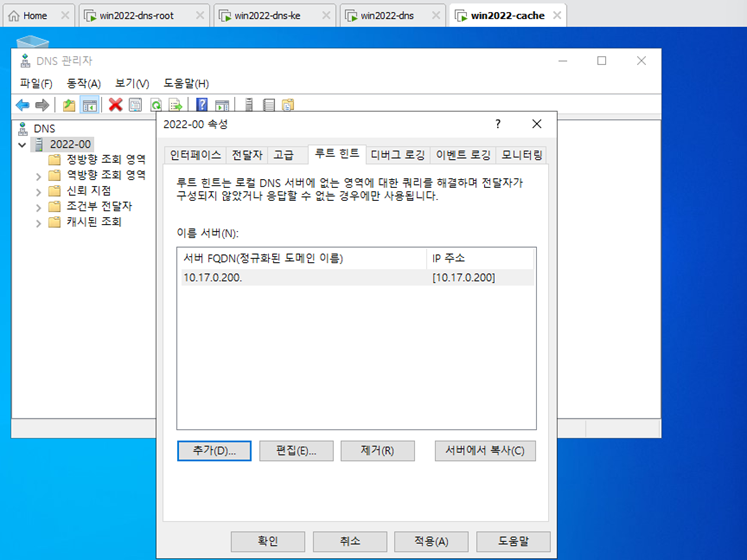This screenshot has width=747, height=560.
Task: Click the red X Delete toolbar icon
Action: [x=115, y=105]
